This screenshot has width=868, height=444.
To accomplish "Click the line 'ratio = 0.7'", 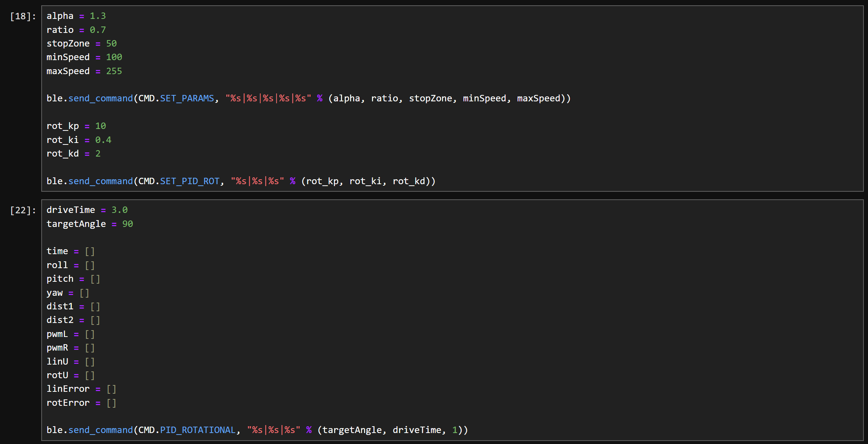I will [76, 30].
